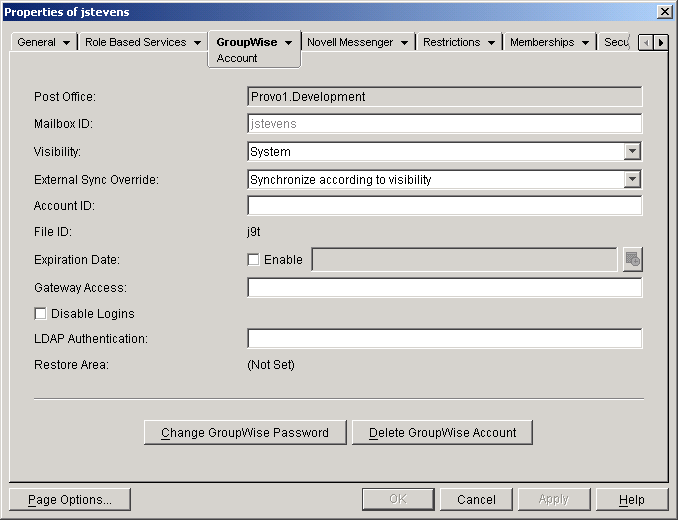Click the expiration date text field
This screenshot has width=678, height=520.
[464, 259]
